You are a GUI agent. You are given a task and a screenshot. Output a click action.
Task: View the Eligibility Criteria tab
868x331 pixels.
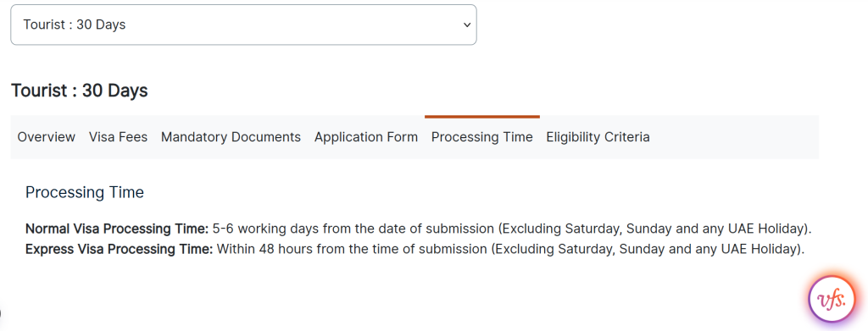tap(598, 137)
